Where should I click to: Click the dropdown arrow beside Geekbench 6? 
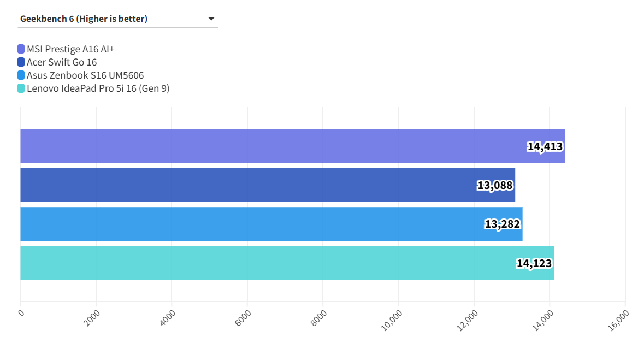211,19
